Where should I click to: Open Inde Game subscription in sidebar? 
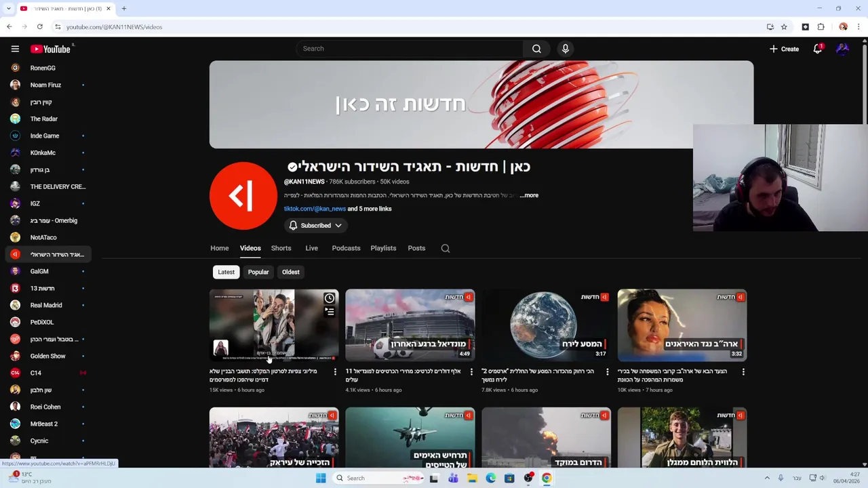47,136
